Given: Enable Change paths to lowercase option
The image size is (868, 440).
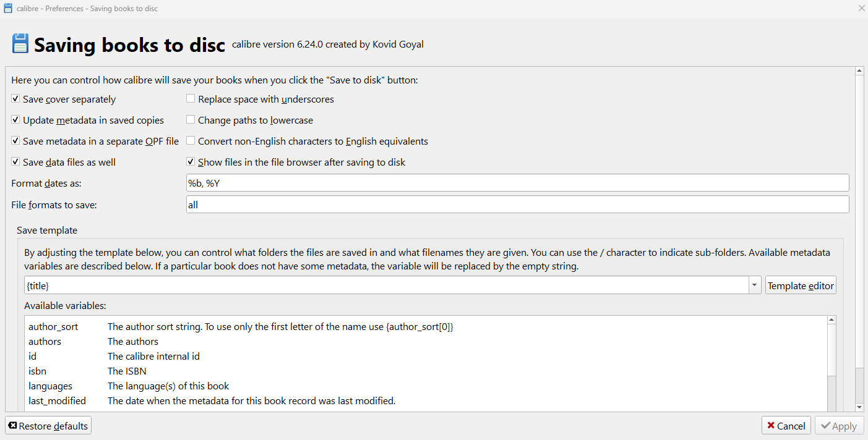Looking at the screenshot, I should tap(191, 120).
